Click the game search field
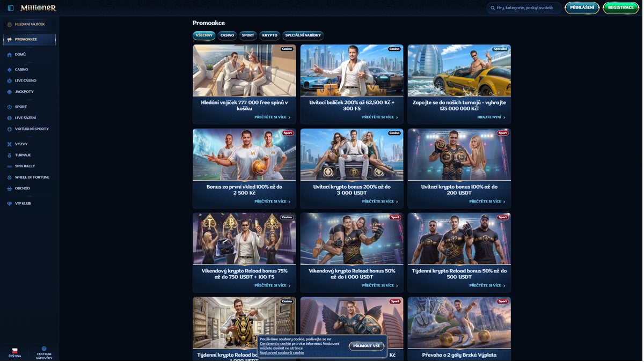Viewport: 644px width, 362px height. [523, 8]
